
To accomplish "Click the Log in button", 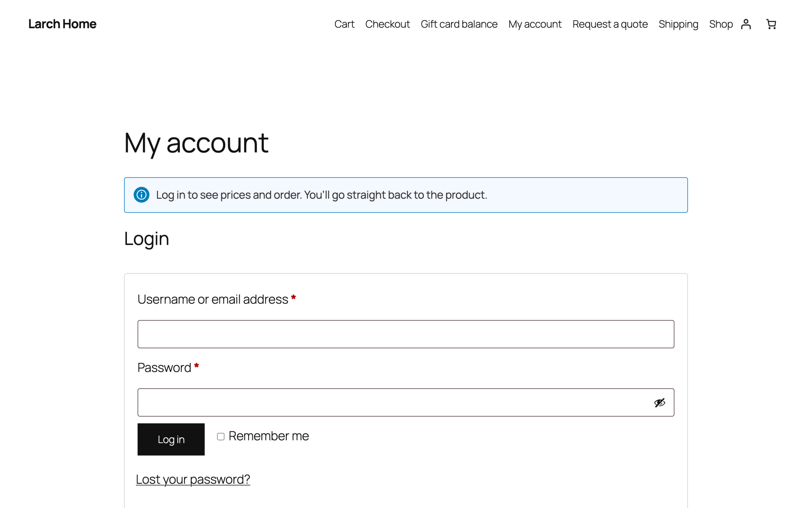I will (171, 439).
